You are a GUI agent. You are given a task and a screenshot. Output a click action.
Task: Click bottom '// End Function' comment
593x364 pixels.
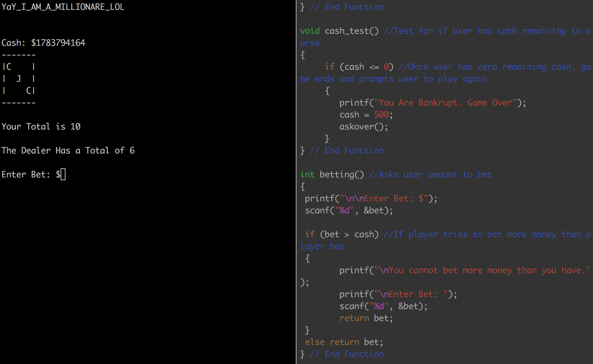347,354
